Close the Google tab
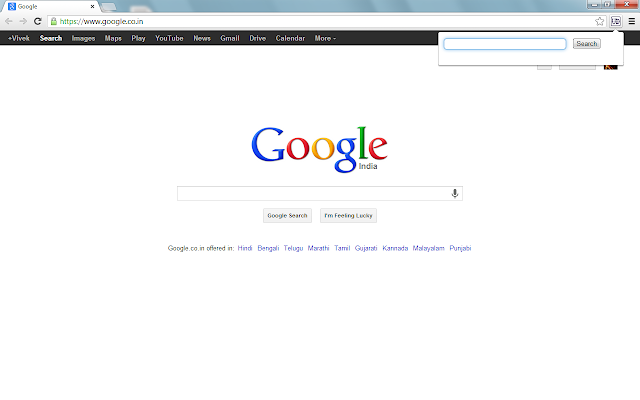This screenshot has width=640, height=400. click(92, 7)
